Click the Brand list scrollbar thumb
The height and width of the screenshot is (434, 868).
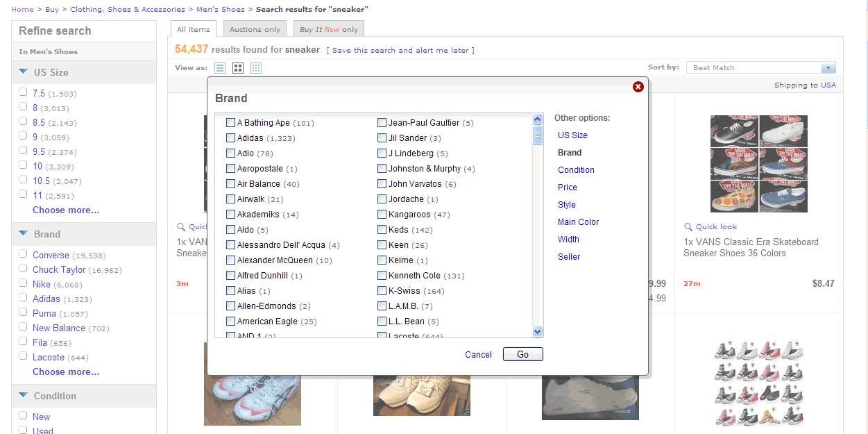point(538,135)
